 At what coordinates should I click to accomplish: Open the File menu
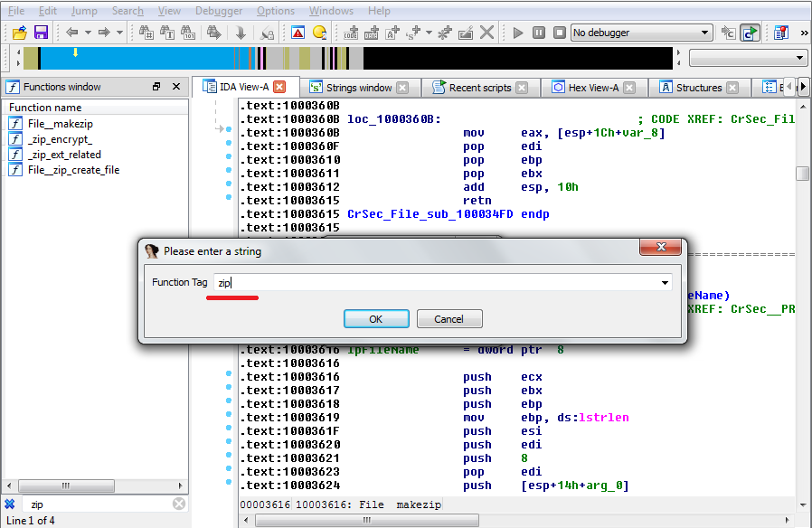coord(16,11)
